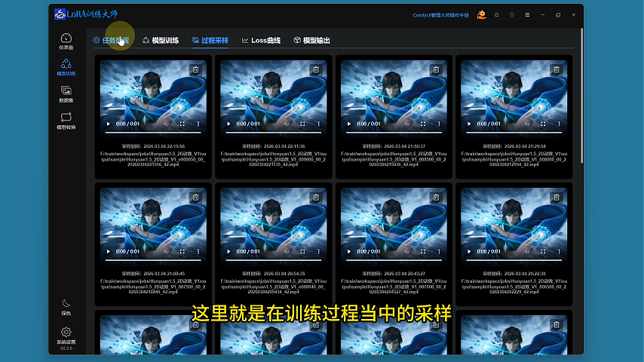Mute the 21:50:37 sample video
Screen dimensions: 644x362
pos(406,124)
